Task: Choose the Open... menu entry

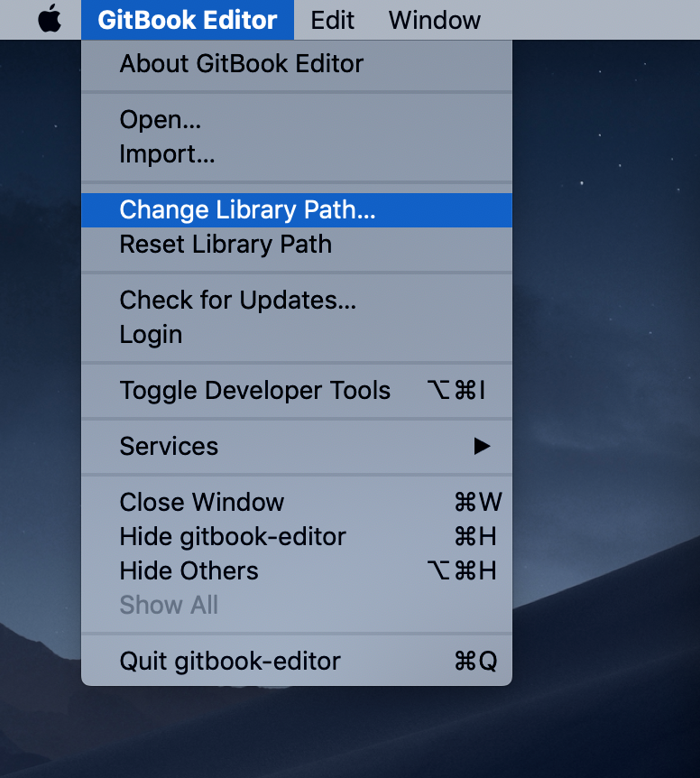Action: [x=160, y=119]
